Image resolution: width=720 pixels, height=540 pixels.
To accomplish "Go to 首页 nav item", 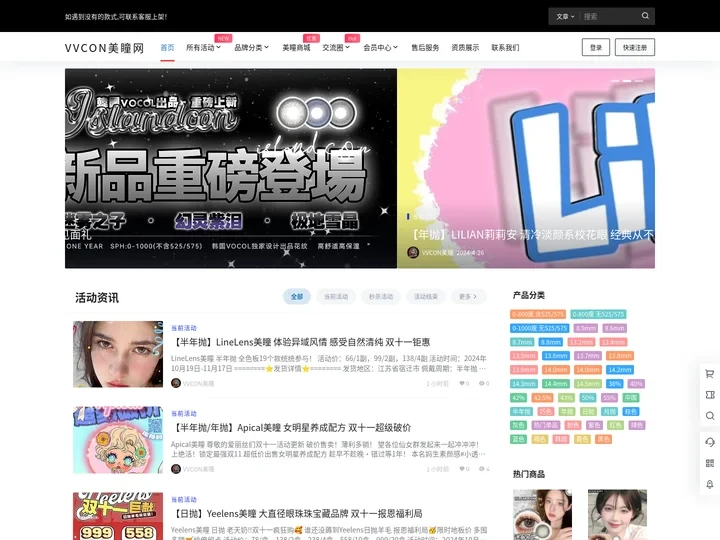I will click(167, 47).
